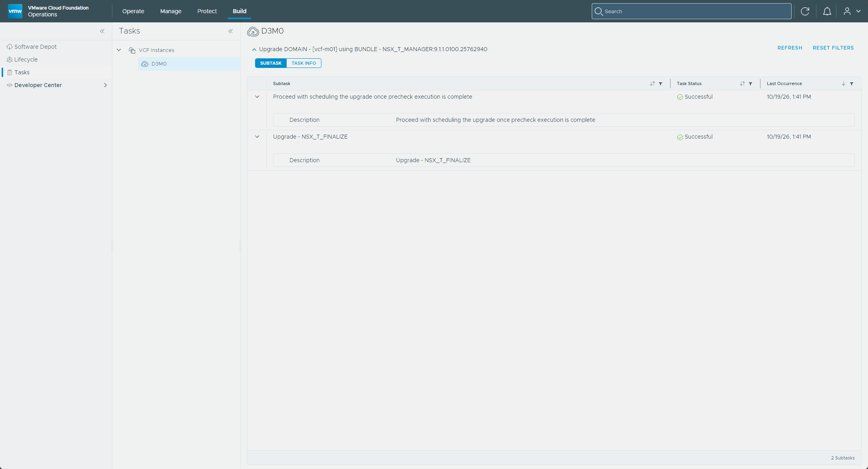Click the '2 Subtasks' footer count
Image resolution: width=868 pixels, height=469 pixels.
[843, 458]
